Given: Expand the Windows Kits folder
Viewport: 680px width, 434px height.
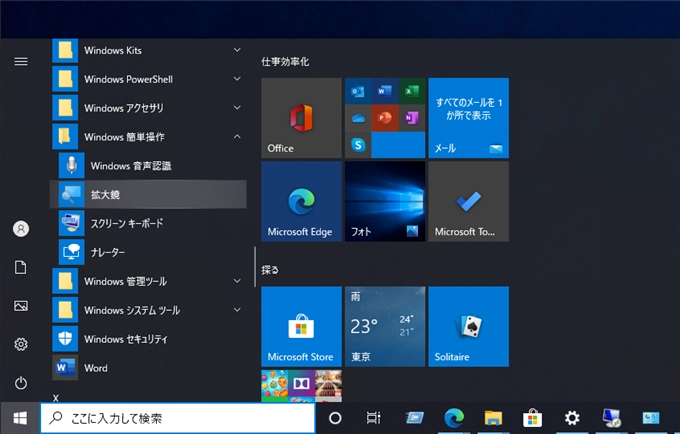Looking at the screenshot, I should click(x=148, y=50).
